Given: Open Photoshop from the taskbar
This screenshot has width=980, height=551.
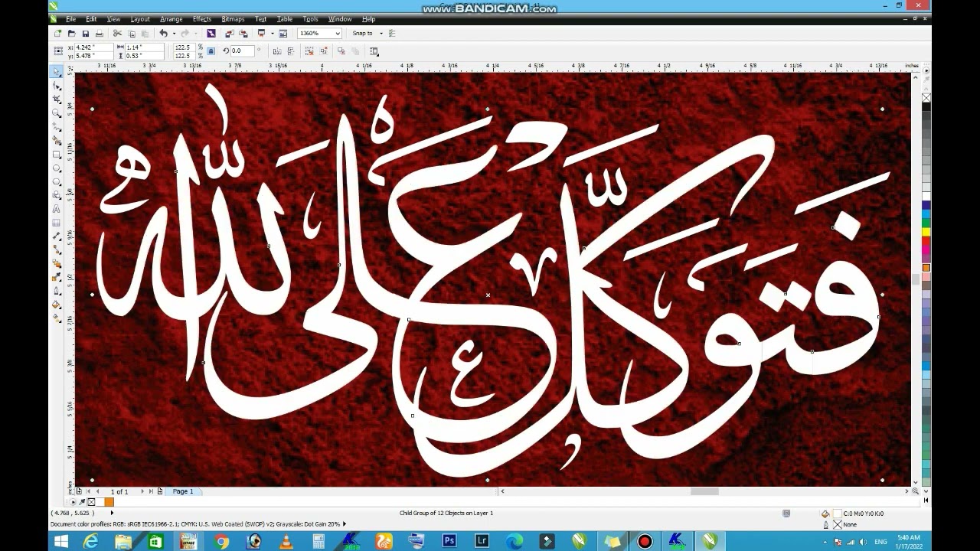Looking at the screenshot, I should 449,541.
